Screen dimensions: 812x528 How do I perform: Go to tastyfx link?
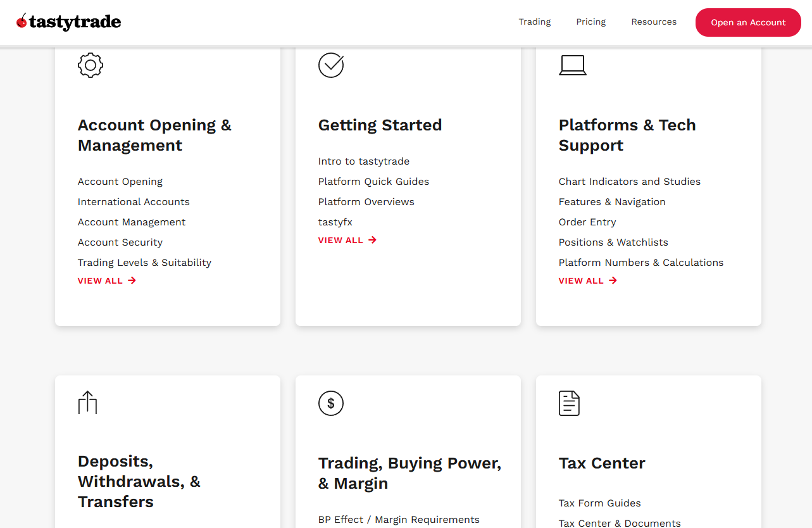pos(335,222)
